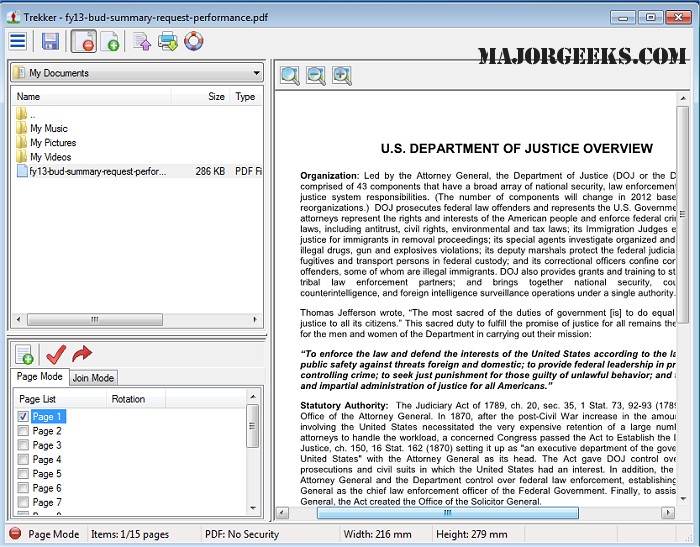Click preview scroll down arrow
This screenshot has height=547, width=700.
(x=683, y=499)
